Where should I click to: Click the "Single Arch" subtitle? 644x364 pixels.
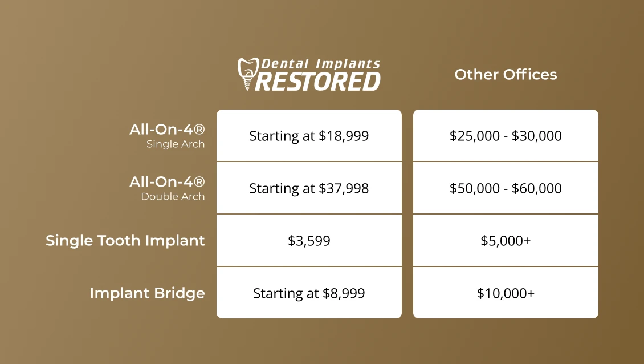[176, 144]
